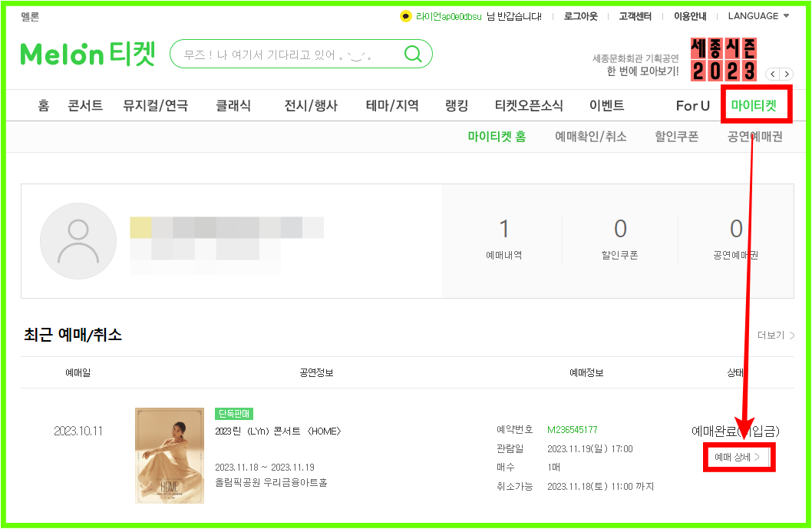Open the For U menu

click(693, 106)
